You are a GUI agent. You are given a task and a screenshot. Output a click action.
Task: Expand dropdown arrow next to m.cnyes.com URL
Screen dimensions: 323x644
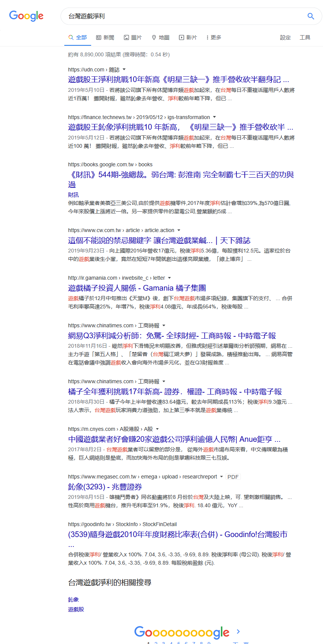coord(157,429)
